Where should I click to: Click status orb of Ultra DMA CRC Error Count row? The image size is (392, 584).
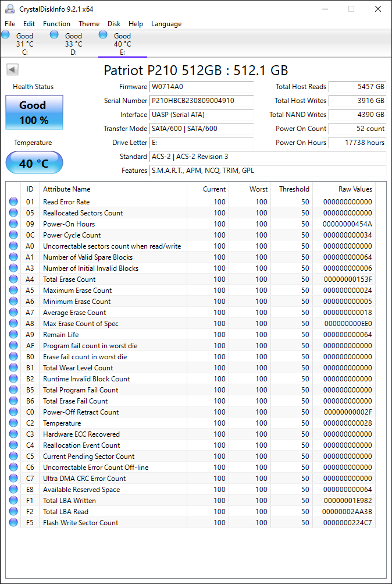click(x=13, y=478)
